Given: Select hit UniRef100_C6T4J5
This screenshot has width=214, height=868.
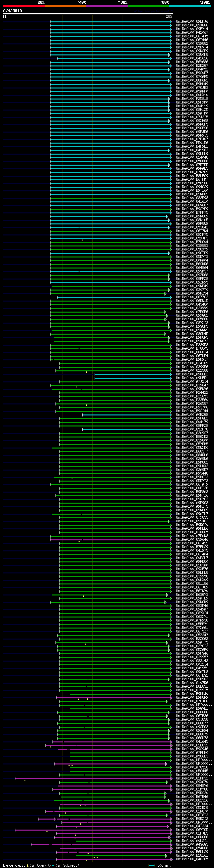Looking at the screenshot, I should pyautogui.click(x=192, y=36).
